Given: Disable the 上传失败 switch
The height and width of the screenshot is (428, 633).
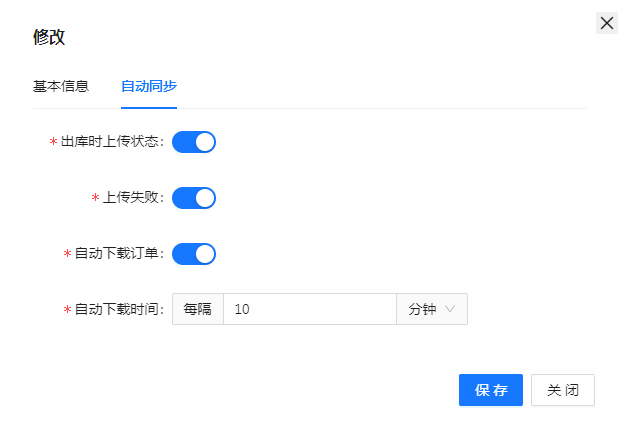Looking at the screenshot, I should tap(194, 198).
